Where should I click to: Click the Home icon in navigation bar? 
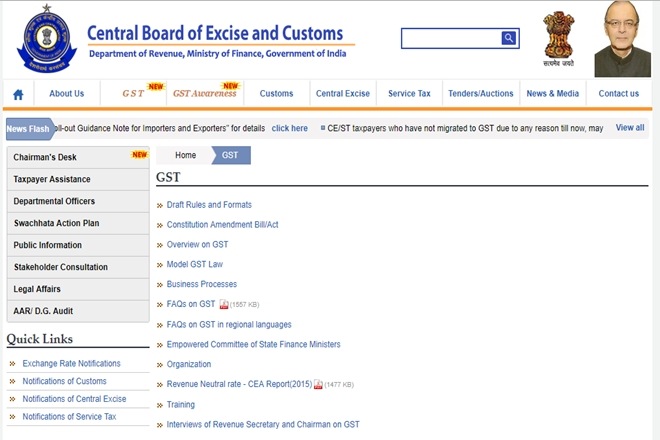pos(18,94)
